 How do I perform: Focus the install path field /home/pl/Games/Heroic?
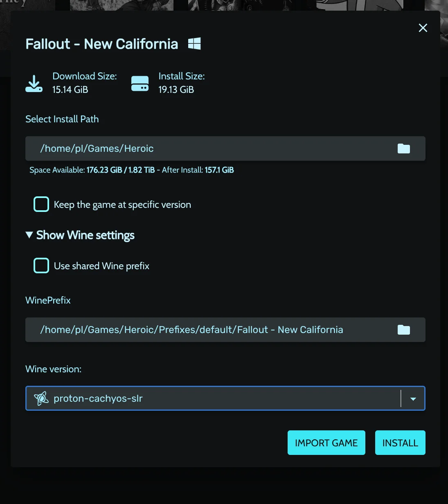click(x=225, y=148)
